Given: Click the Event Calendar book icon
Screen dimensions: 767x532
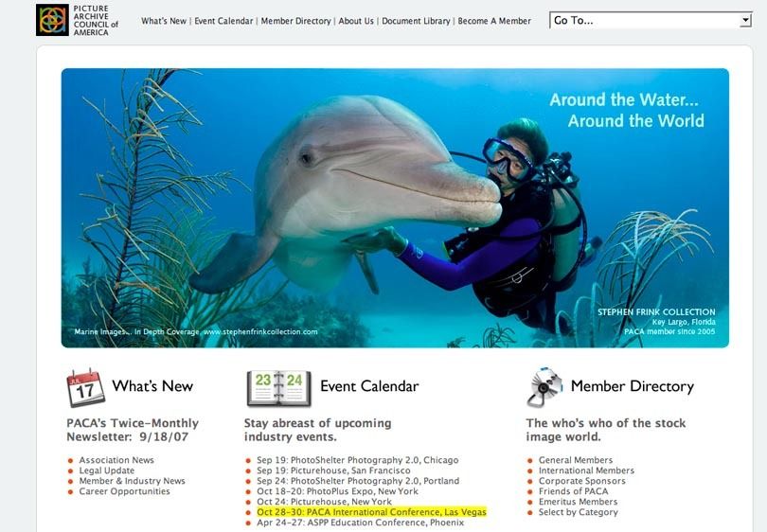Looking at the screenshot, I should 278,388.
